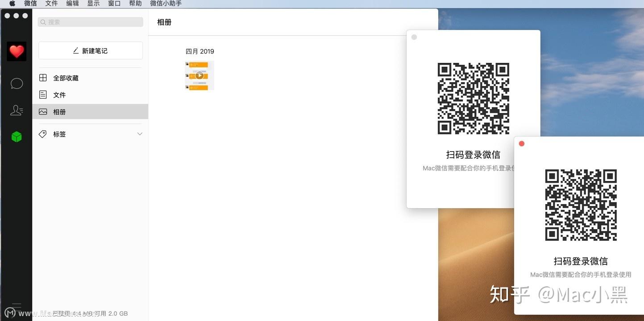Viewport: 644px width, 321px height.
Task: Select 全部收藏 in the sidebar list
Action: [x=90, y=78]
